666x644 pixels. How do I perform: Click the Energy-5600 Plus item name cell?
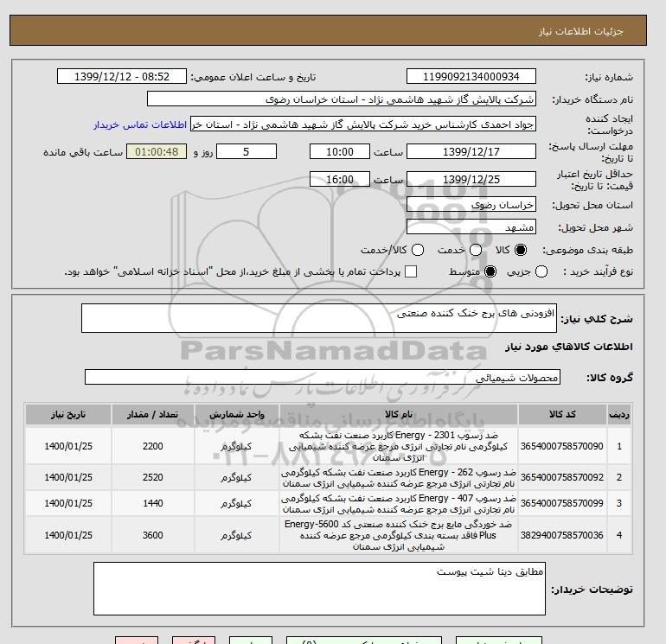click(399, 535)
